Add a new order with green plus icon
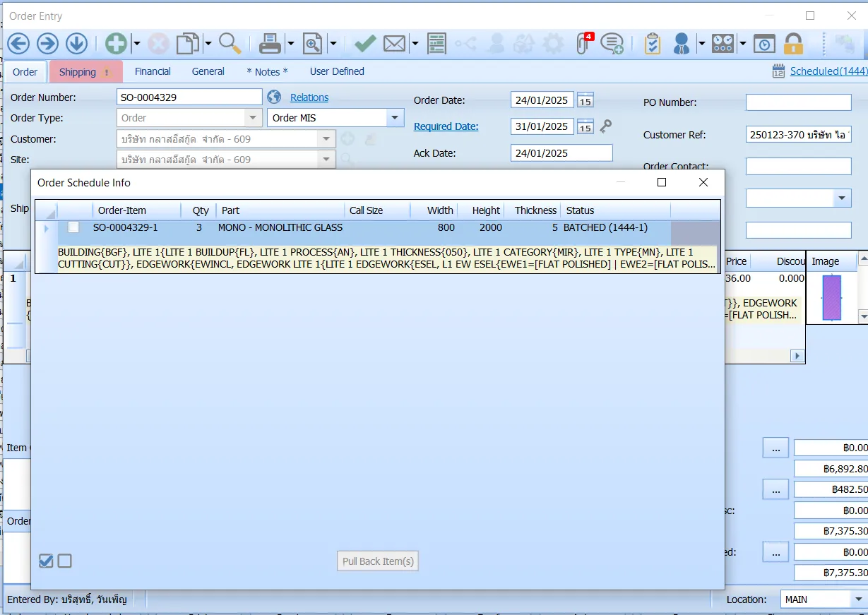The width and height of the screenshot is (868, 615). click(116, 44)
